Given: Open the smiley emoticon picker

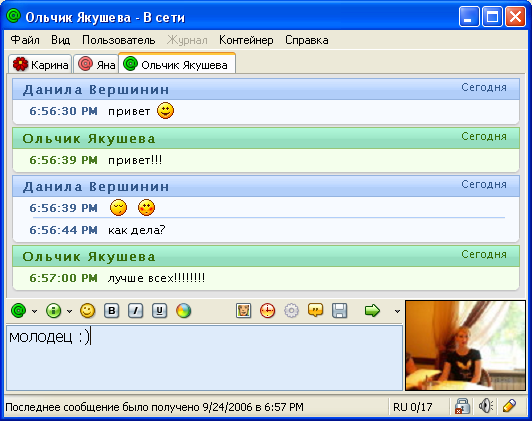Looking at the screenshot, I should tap(87, 310).
